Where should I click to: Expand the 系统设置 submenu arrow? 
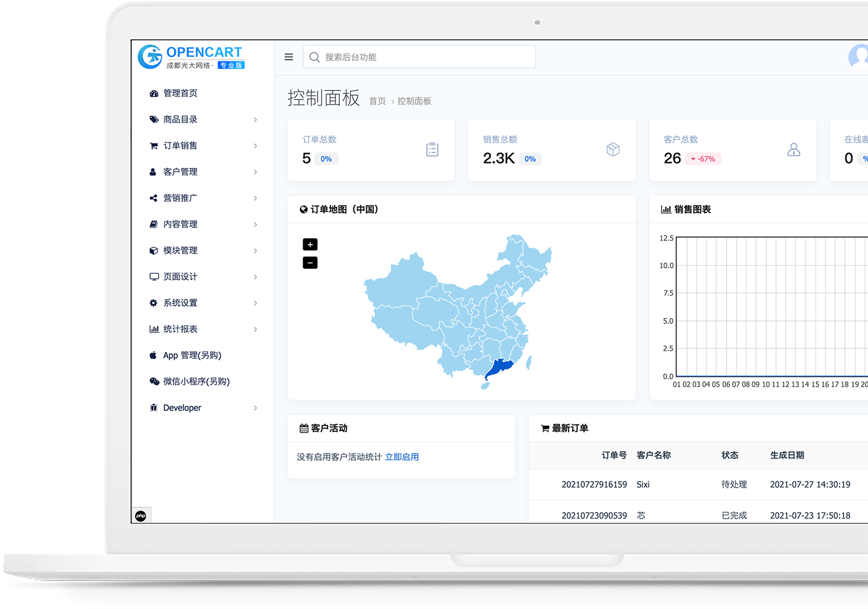pos(255,303)
